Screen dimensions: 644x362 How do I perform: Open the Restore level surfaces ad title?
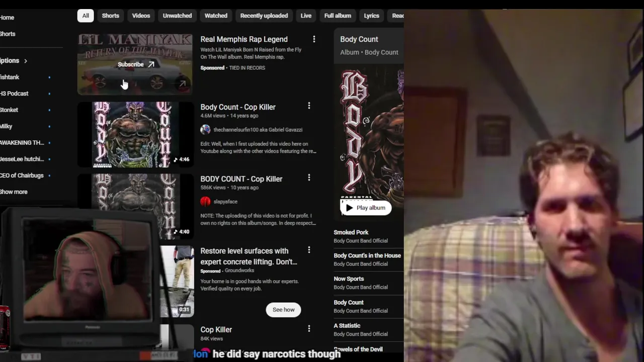[249, 256]
